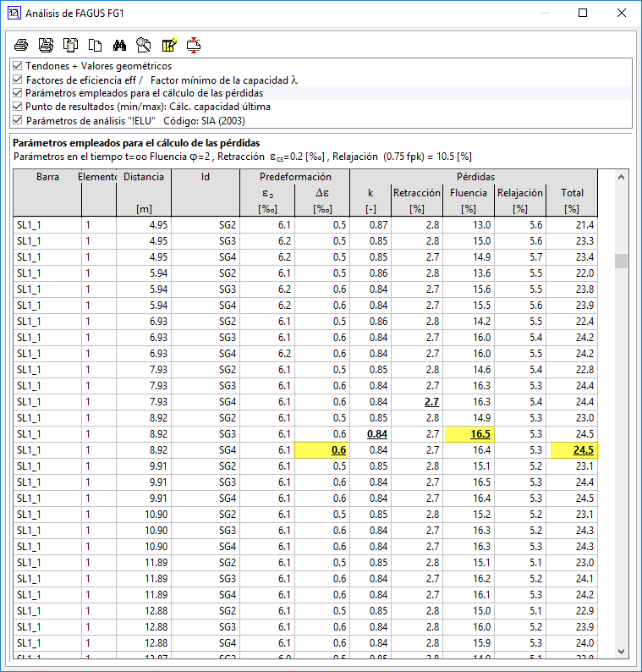Click Total value 24.4 in 7.93 SG3 row
The width and height of the screenshot is (642, 672).
(x=584, y=386)
